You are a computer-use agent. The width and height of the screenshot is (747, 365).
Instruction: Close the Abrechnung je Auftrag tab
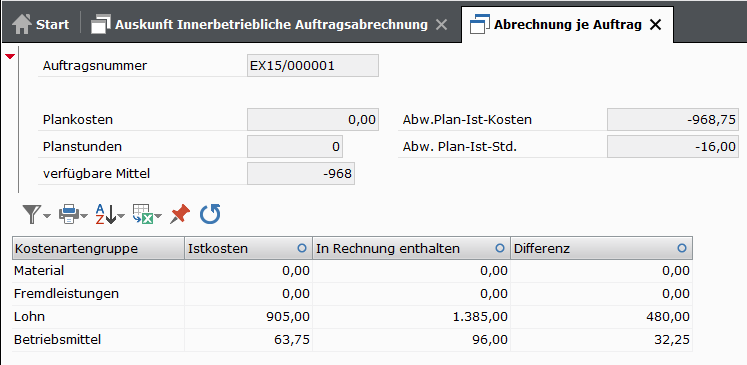[656, 25]
